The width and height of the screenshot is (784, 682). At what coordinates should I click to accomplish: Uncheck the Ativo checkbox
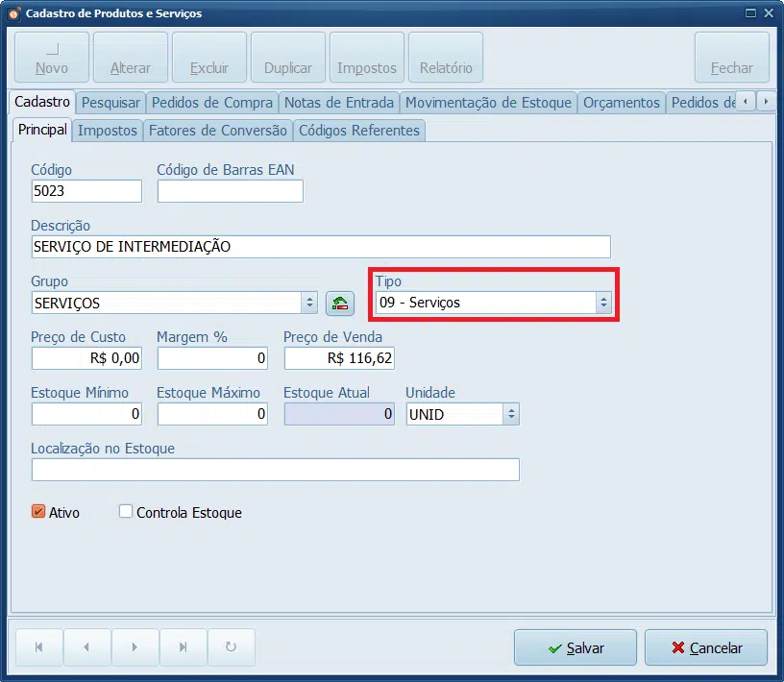tap(38, 511)
